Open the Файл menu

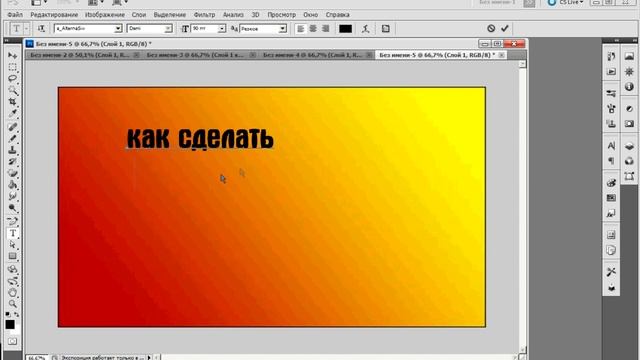15,15
